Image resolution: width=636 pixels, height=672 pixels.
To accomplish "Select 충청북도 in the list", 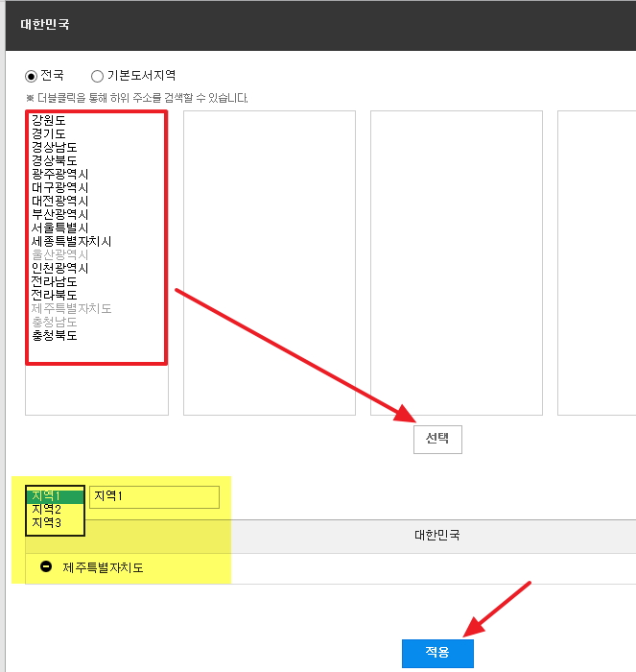I will 55,335.
